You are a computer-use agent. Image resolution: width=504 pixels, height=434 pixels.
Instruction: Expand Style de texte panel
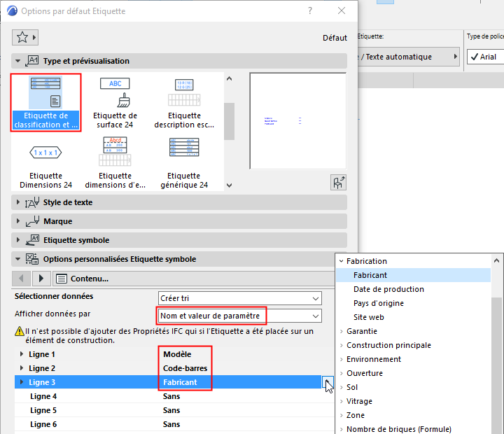click(x=18, y=202)
